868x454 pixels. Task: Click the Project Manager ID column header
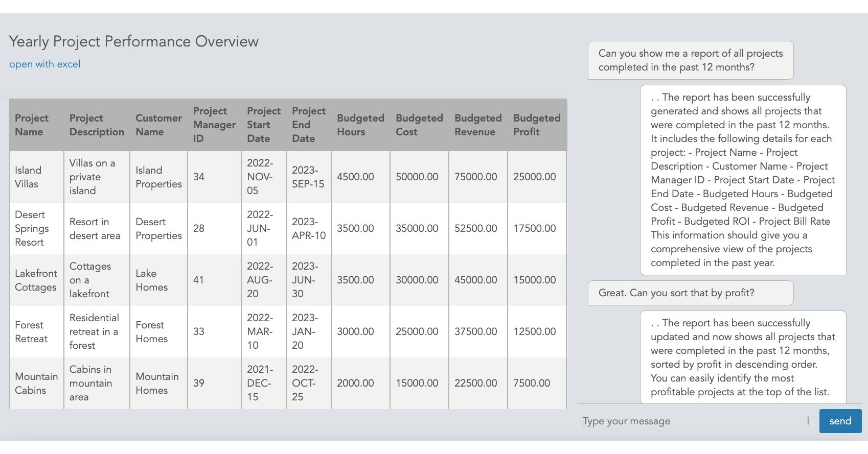pyautogui.click(x=214, y=125)
